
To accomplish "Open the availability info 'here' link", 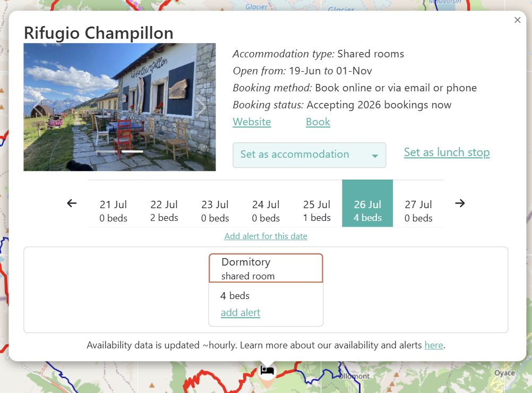I will pos(434,345).
